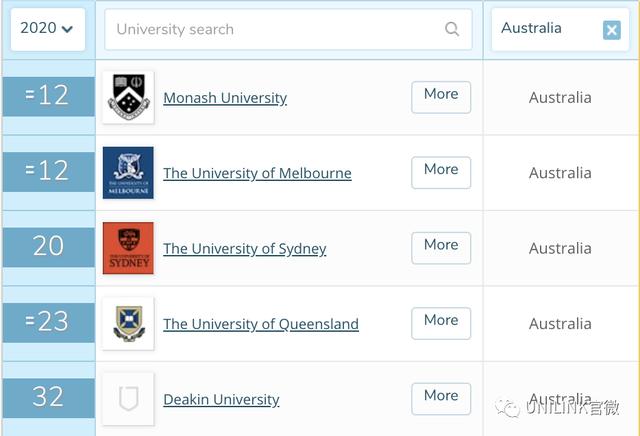Open The University of Queensland link

(x=261, y=324)
